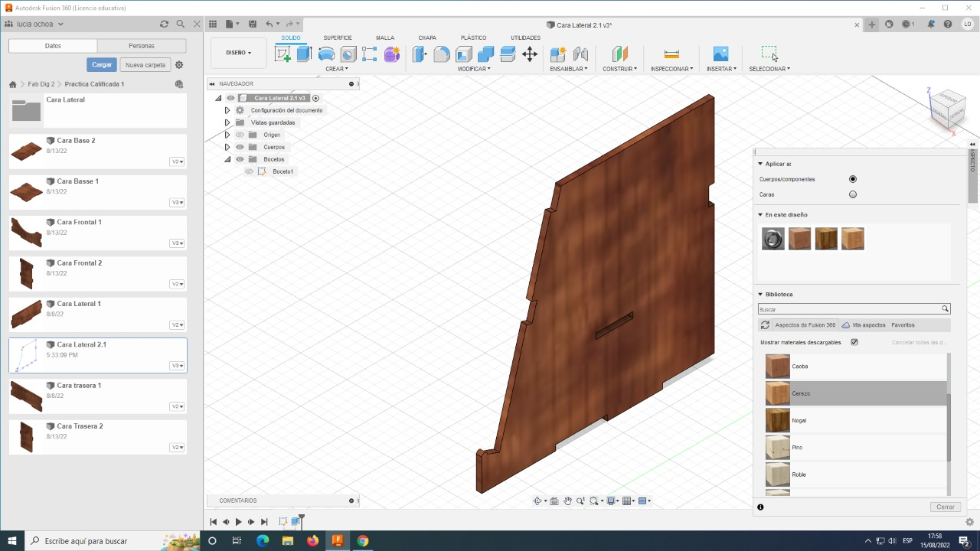980x551 pixels.
Task: Expand Vistas guardadas node
Action: click(x=227, y=122)
